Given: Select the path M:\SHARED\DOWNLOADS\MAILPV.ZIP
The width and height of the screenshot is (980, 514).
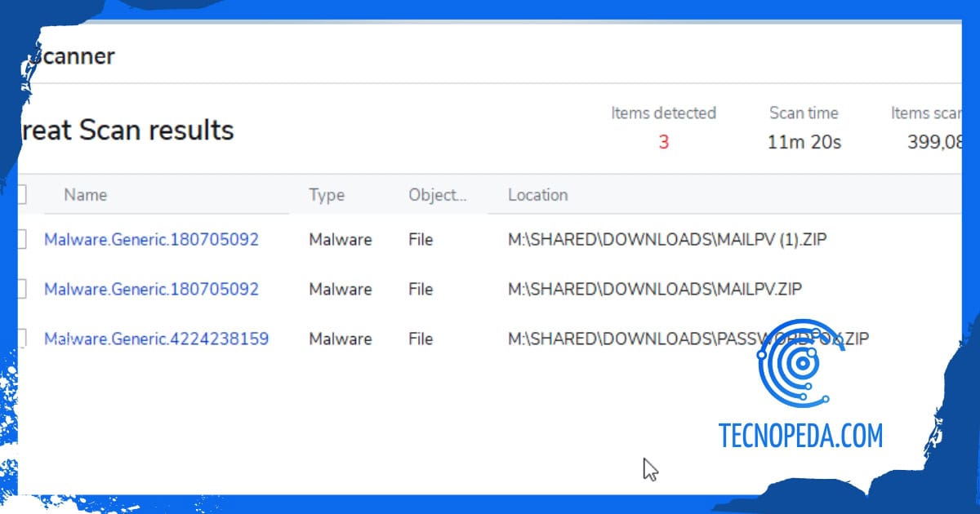Looking at the screenshot, I should (x=655, y=289).
